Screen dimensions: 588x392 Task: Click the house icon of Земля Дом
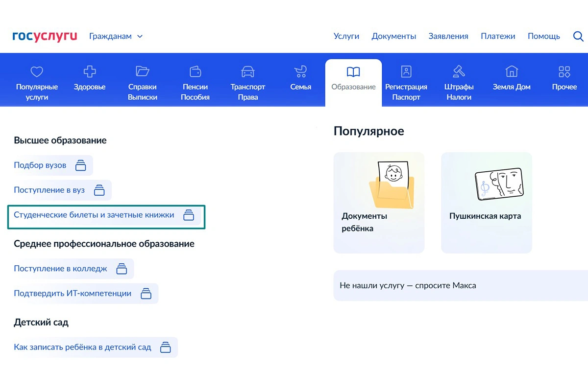click(512, 71)
